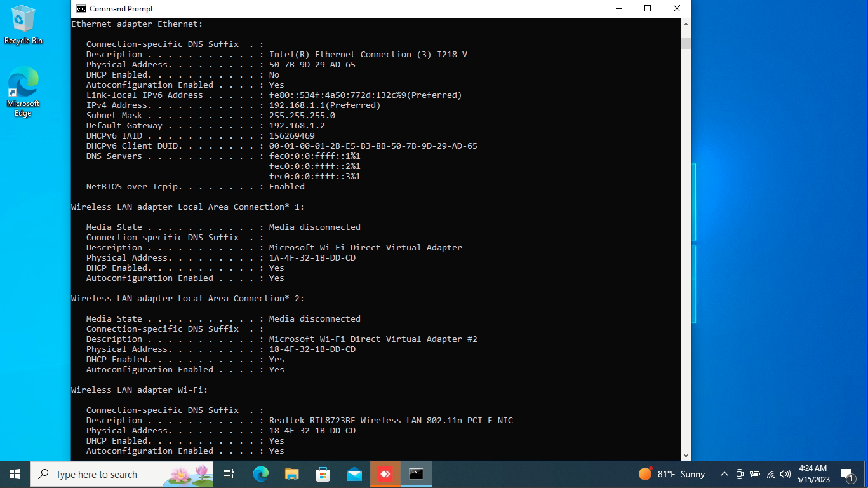Open File Explorer from the taskbar

click(291, 473)
